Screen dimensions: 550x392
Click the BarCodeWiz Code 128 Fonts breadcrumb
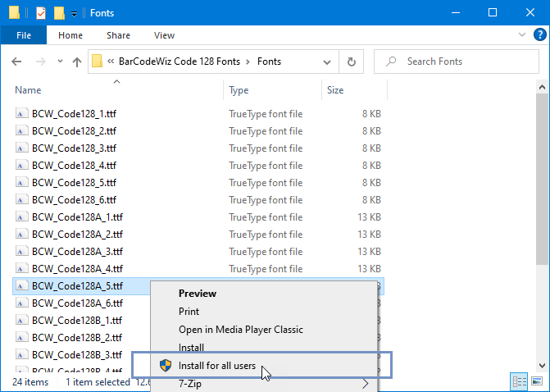point(180,62)
